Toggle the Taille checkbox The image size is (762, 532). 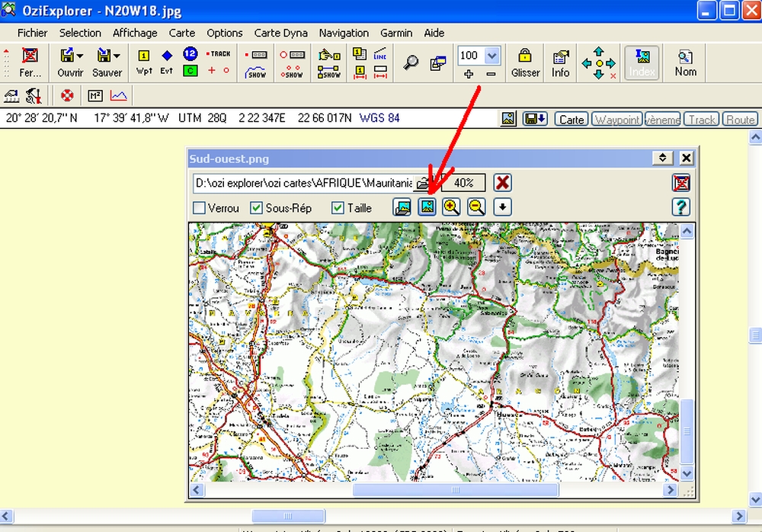coord(338,208)
